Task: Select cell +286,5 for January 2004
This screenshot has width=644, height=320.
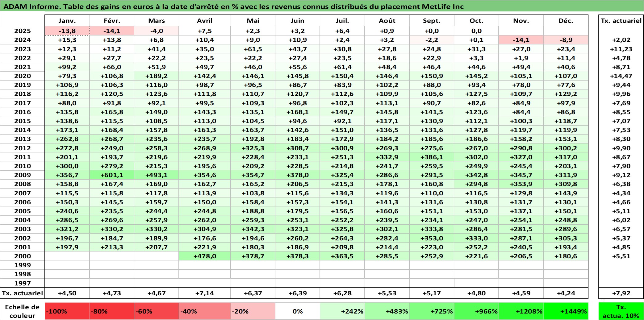Action: click(x=67, y=220)
